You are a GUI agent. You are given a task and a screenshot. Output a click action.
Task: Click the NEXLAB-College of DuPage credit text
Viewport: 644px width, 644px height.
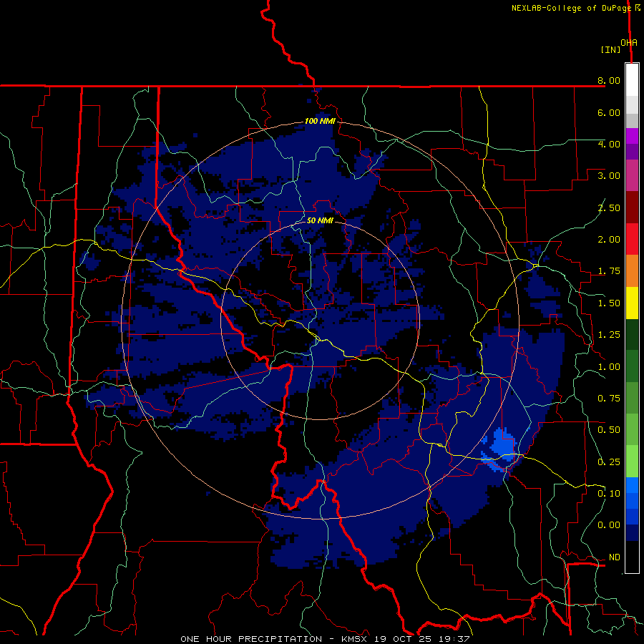[x=571, y=8]
